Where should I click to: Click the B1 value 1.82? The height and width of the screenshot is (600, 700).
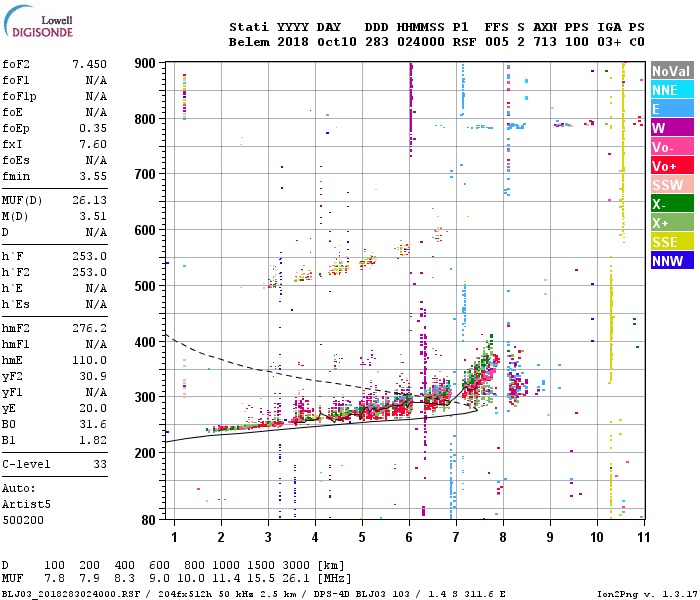pyautogui.click(x=93, y=440)
